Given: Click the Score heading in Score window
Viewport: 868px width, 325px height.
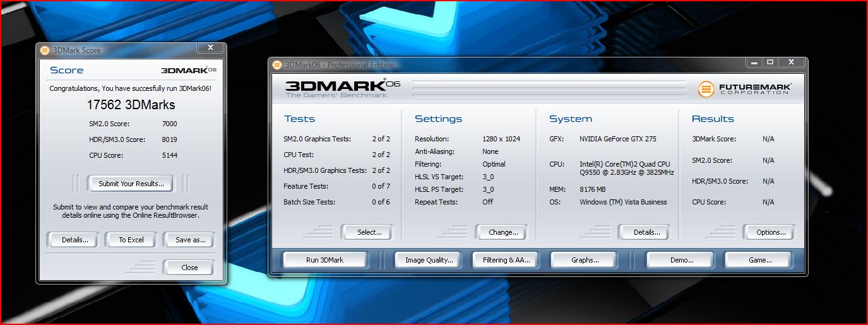Looking at the screenshot, I should (x=67, y=70).
